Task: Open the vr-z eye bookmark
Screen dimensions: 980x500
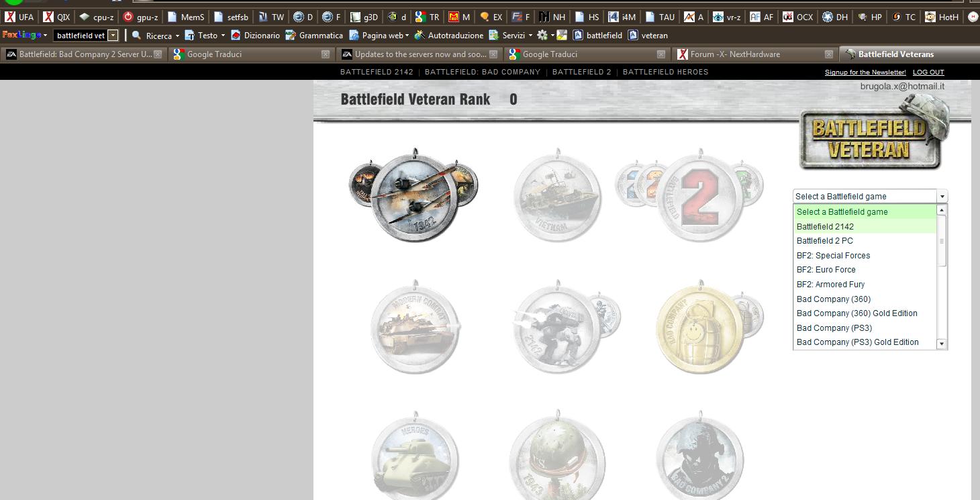Action: pyautogui.click(x=727, y=17)
